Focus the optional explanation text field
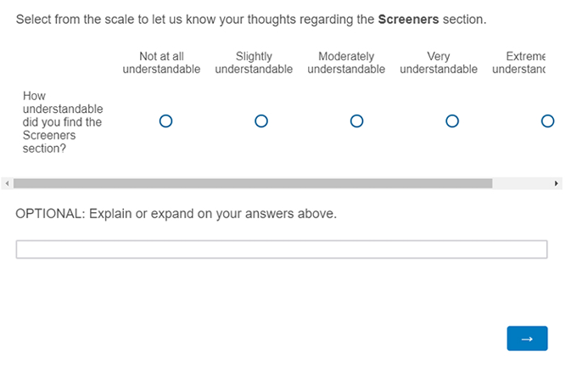Image resolution: width=588 pixels, height=365 pixels. (281, 250)
